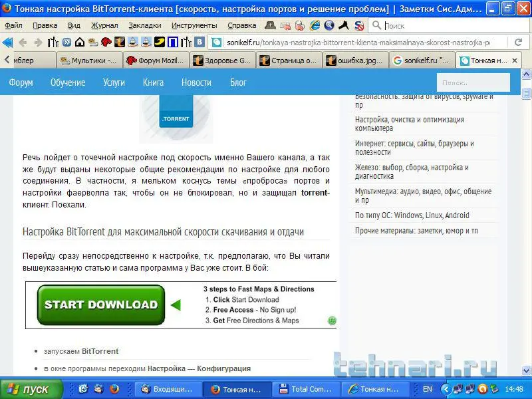
Task: Click the site's 'Поиск..' search field
Action: pyautogui.click(x=473, y=82)
